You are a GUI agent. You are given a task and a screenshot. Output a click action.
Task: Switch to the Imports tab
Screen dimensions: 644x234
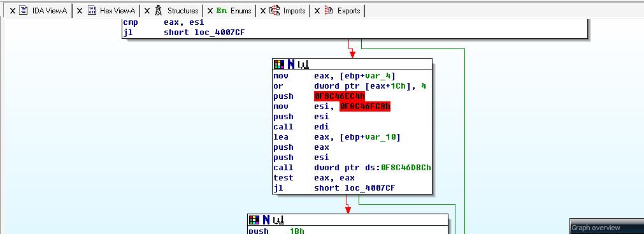[x=288, y=11]
